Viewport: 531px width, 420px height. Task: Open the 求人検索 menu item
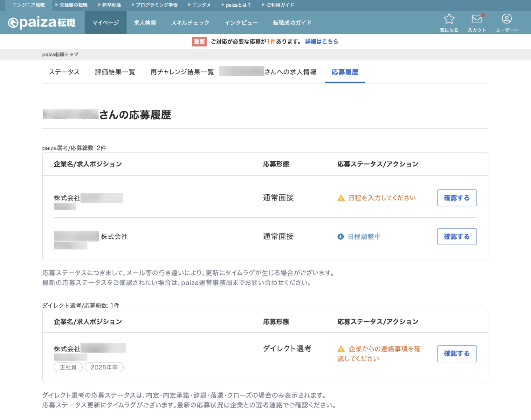pos(145,23)
